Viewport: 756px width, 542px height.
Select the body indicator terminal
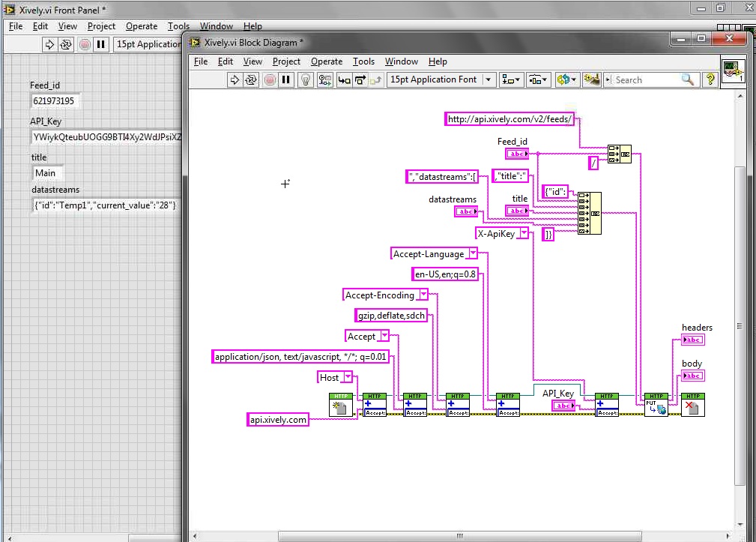(693, 376)
